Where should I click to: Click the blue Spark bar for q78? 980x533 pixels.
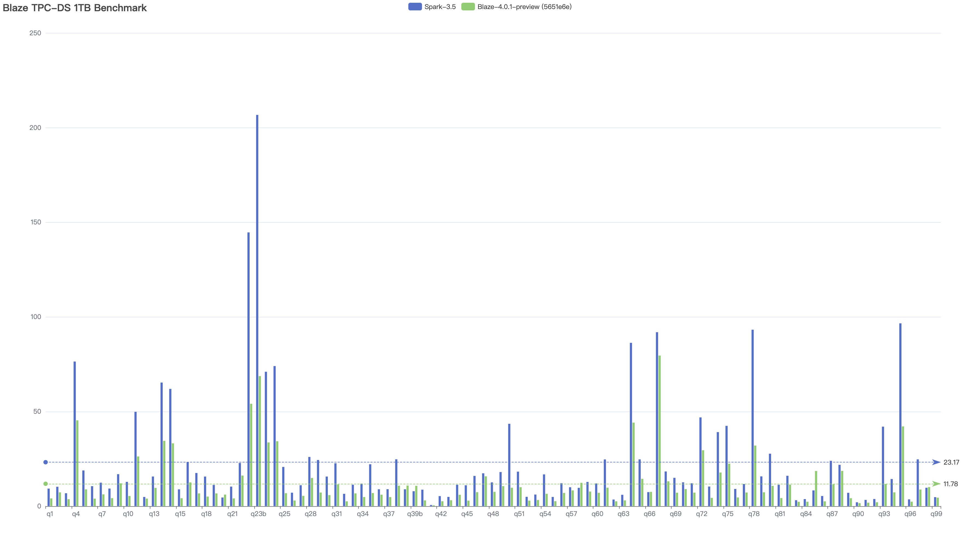(x=752, y=418)
